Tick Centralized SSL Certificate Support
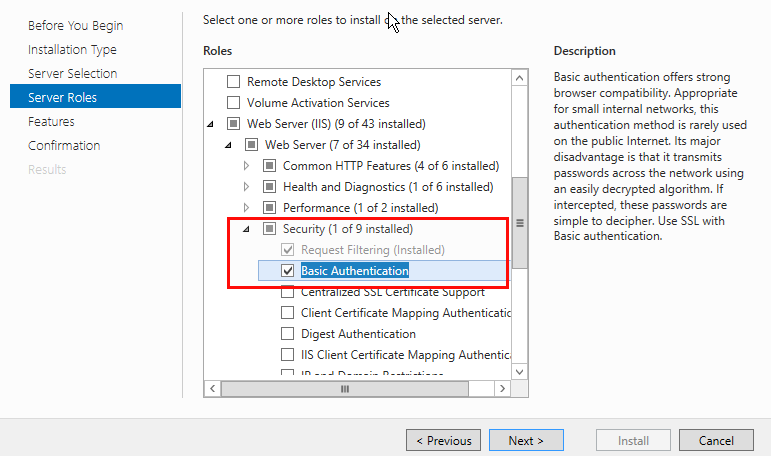Screen dimensions: 771x456 (288, 292)
